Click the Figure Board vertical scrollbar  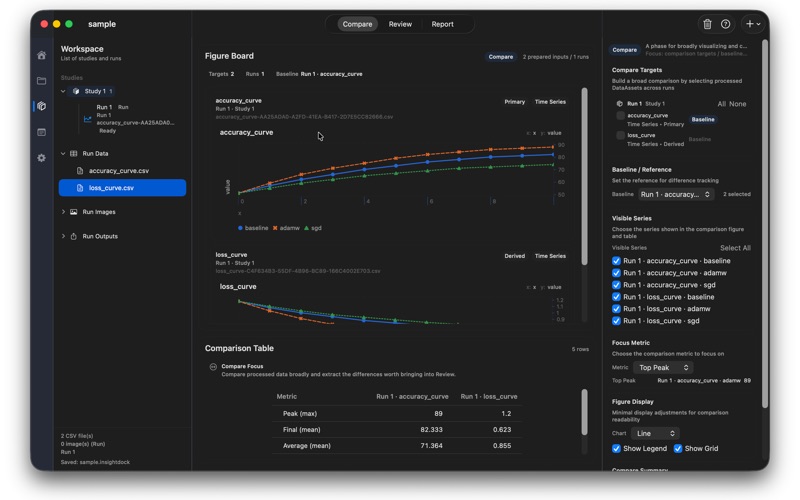coord(584,176)
